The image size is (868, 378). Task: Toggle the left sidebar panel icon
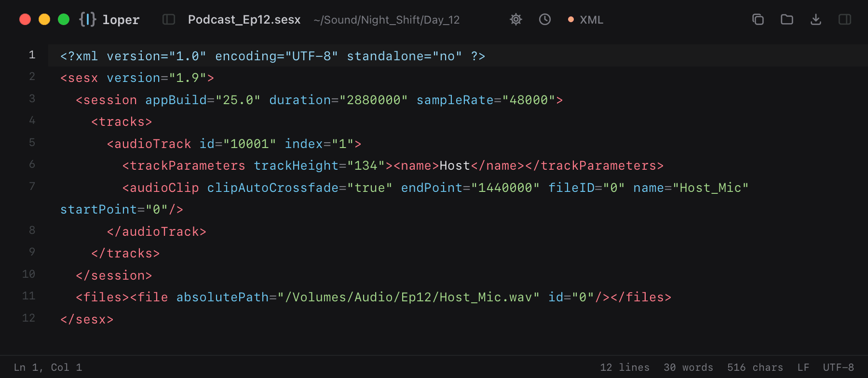(169, 19)
